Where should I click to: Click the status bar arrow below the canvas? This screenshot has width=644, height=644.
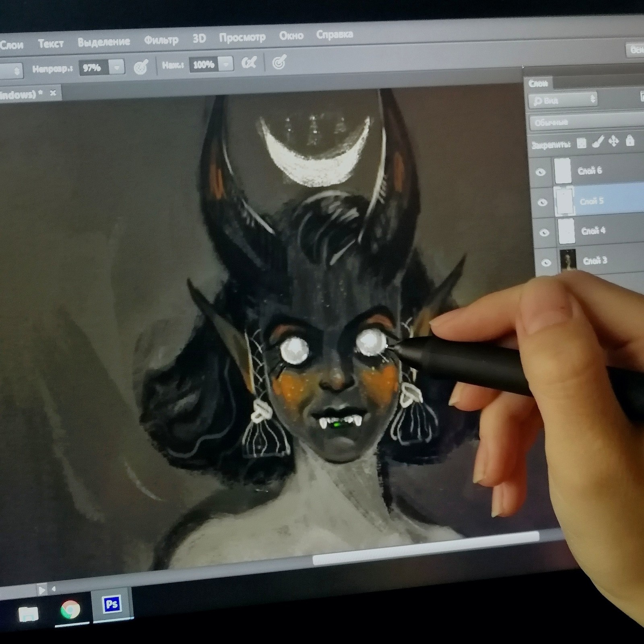tap(42, 590)
